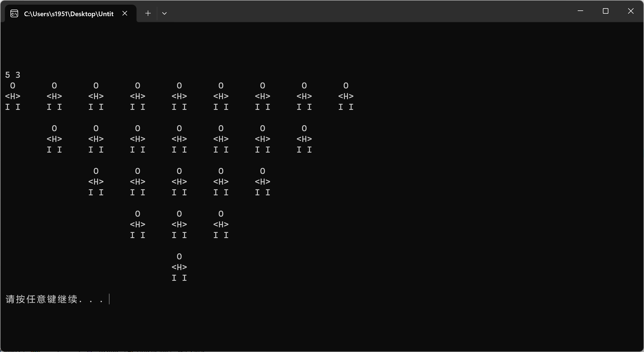Open a new tab with the plus button
Image resolution: width=644 pixels, height=352 pixels.
[x=148, y=13]
